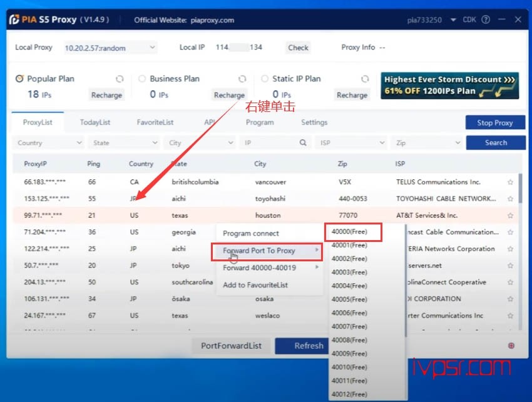Screen dimensions: 532x402
Task: Refresh the Static IP Plan count
Action: point(365,79)
